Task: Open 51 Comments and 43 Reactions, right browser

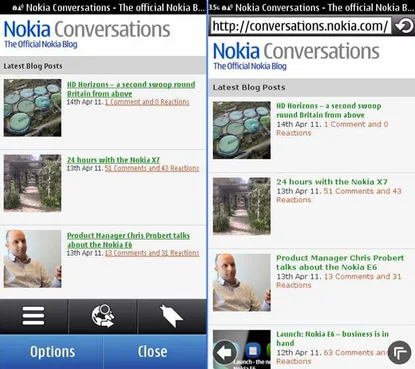Action: (x=339, y=195)
